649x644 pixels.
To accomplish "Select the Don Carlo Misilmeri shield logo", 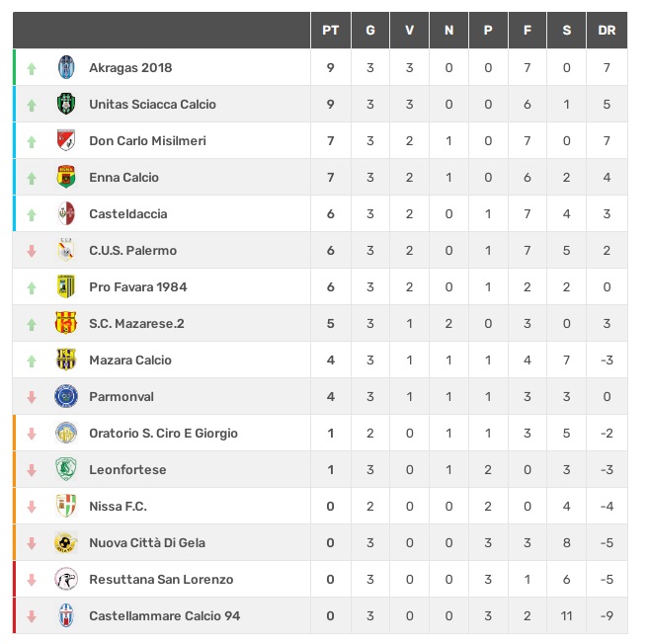I will point(66,140).
